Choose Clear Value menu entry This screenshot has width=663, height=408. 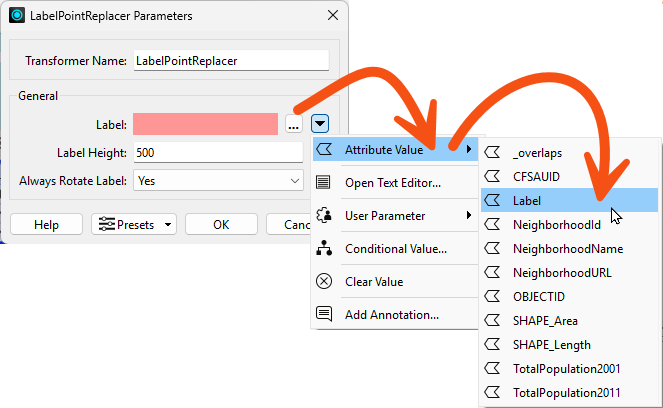[x=395, y=281]
